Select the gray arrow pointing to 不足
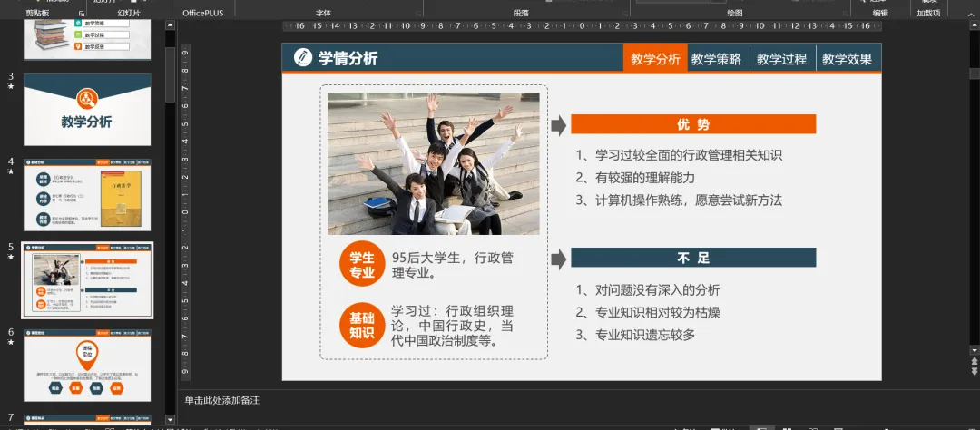The width and height of the screenshot is (980, 430). (x=558, y=259)
